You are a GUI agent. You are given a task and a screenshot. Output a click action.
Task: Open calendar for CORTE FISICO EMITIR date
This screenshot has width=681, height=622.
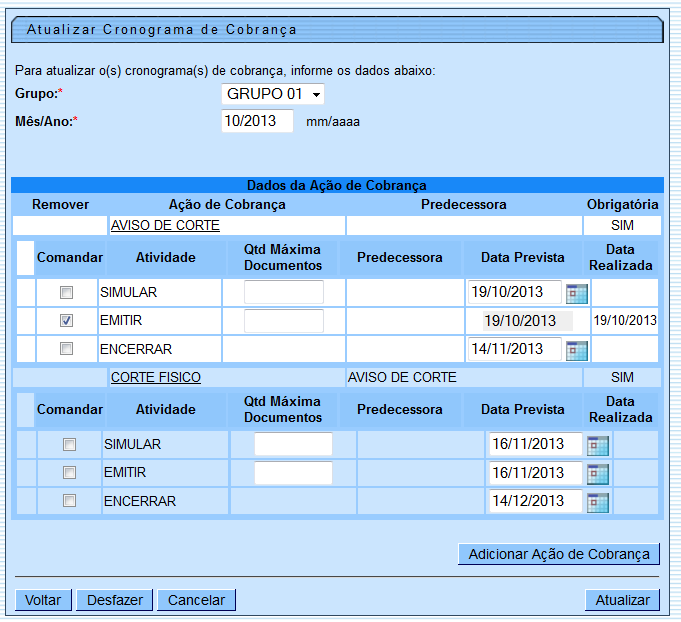pos(598,473)
